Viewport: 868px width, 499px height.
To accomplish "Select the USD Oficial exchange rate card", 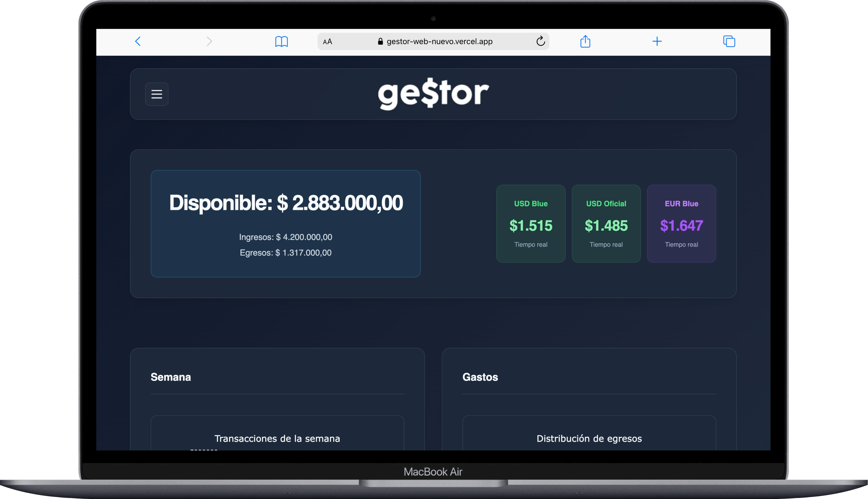I will click(x=606, y=224).
